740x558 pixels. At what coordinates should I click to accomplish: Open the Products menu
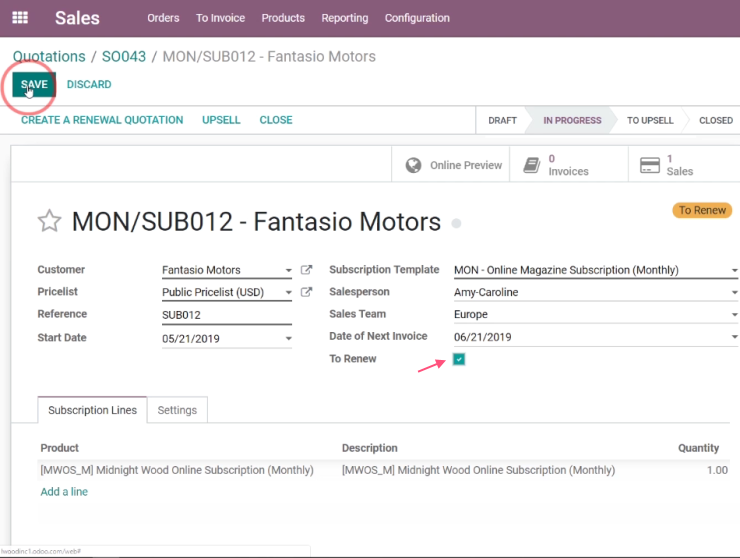tap(283, 18)
